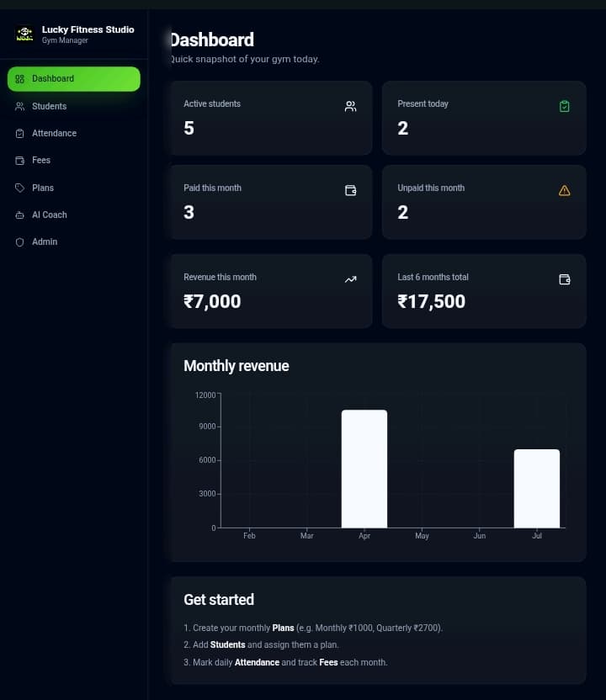The image size is (606, 700).
Task: Open the Unpaid this month card
Action: click(x=484, y=202)
